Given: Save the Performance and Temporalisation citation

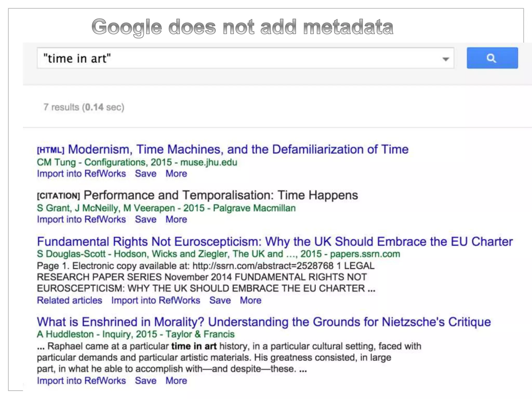Looking at the screenshot, I should coord(145,219).
